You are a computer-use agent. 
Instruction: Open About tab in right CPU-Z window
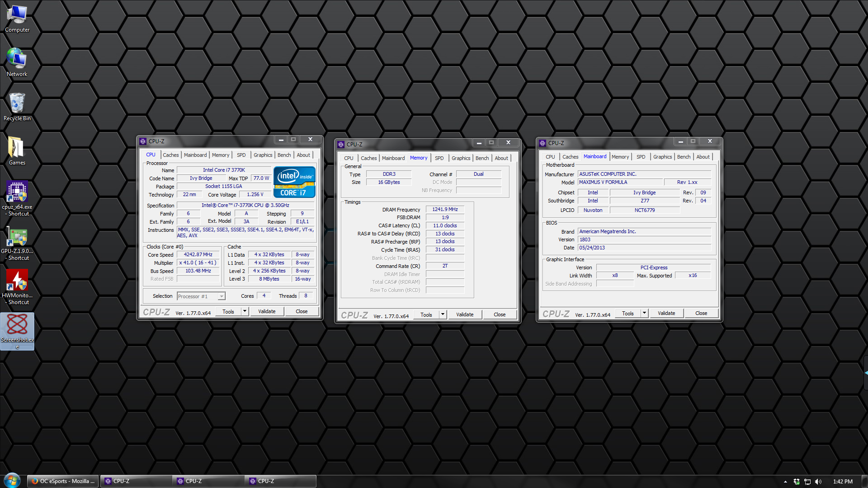[x=703, y=157]
